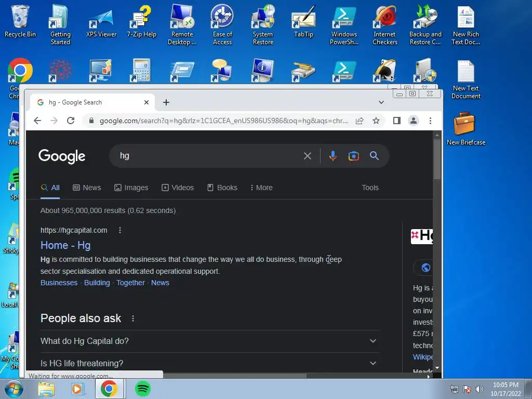532x399 pixels.
Task: Open the Windows Start menu
Action: click(x=14, y=389)
